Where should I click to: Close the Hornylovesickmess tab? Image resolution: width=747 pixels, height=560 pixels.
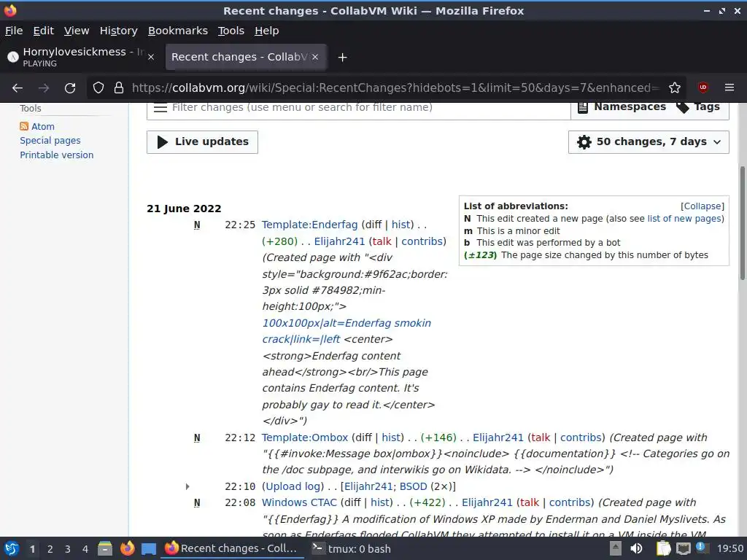pyautogui.click(x=150, y=57)
